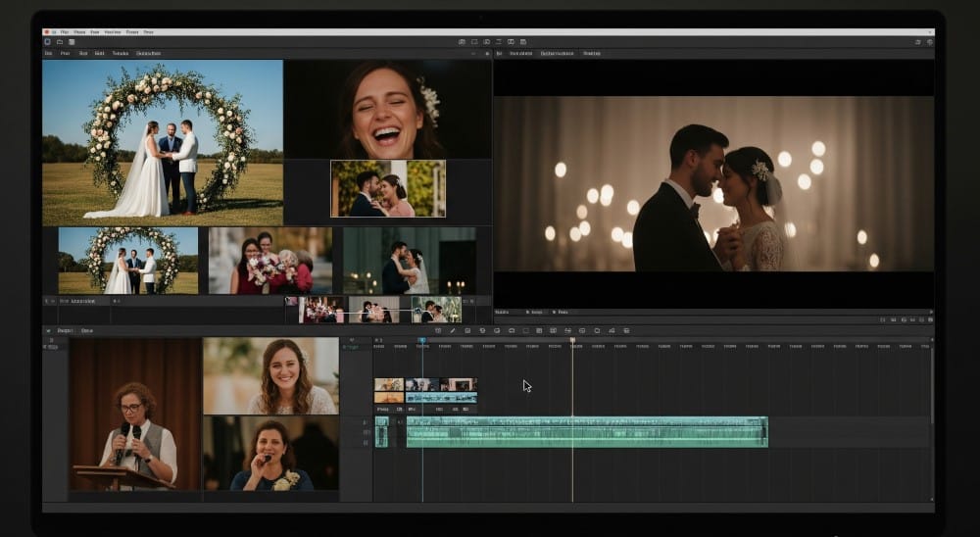Click the second text tab above the preview viewer

pos(519,53)
